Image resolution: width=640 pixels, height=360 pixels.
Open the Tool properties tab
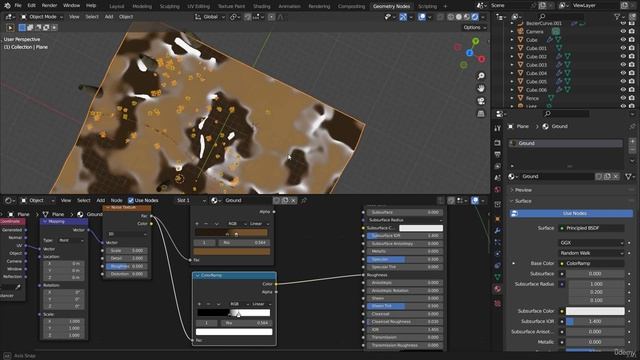pos(497,128)
